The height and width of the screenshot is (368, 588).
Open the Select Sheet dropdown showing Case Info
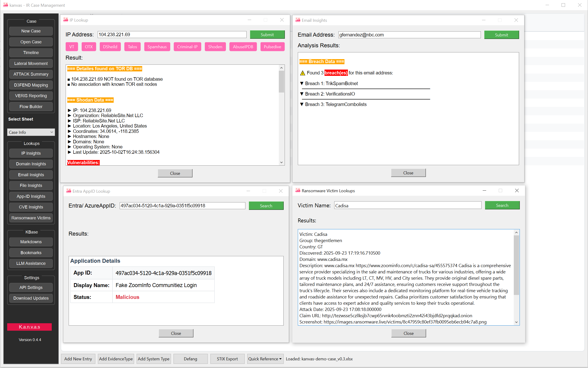pyautogui.click(x=31, y=132)
